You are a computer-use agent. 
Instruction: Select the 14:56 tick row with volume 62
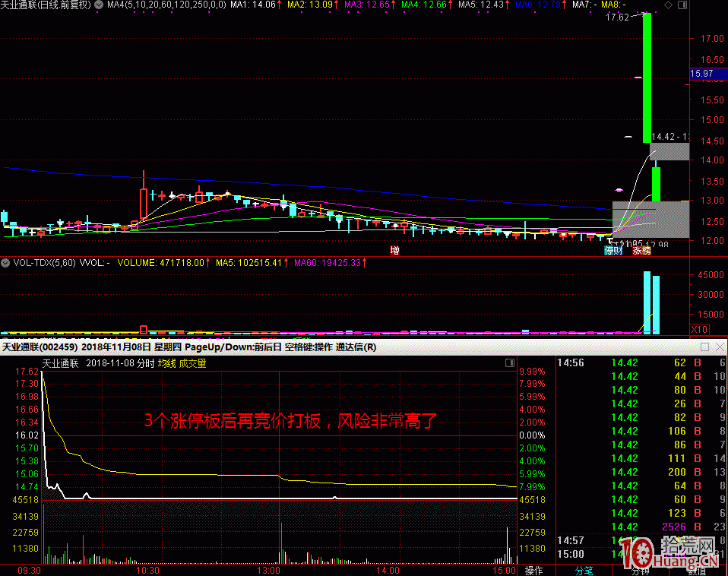pyautogui.click(x=641, y=363)
